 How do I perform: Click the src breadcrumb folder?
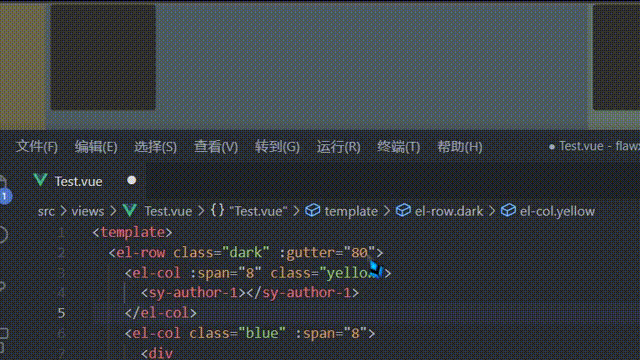[46, 211]
